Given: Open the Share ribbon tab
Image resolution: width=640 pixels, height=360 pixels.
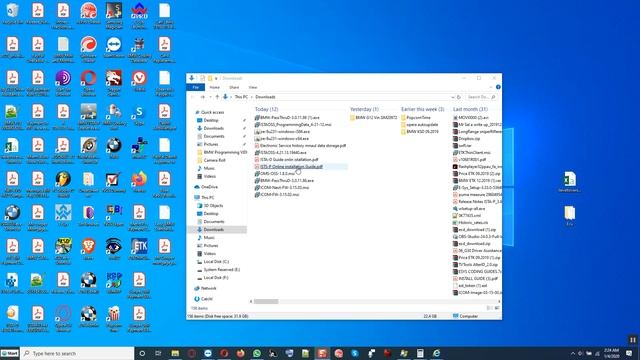Looking at the screenshot, I should coord(234,87).
